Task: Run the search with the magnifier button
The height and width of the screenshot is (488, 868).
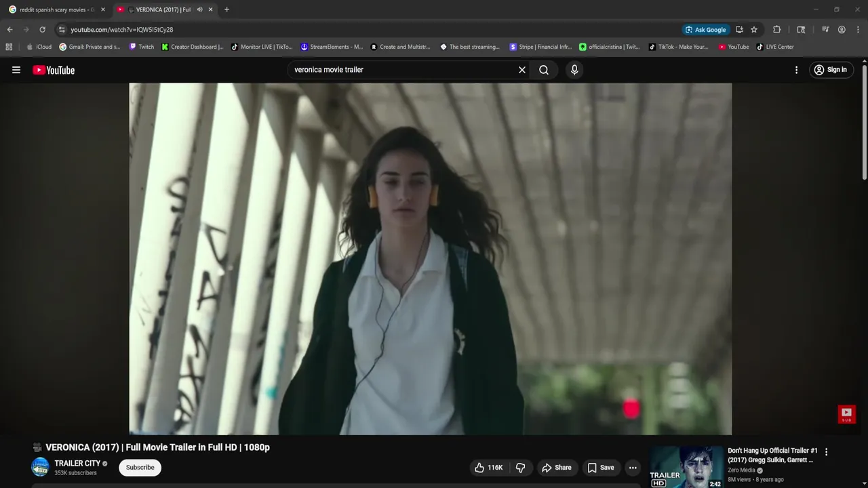Action: 544,70
